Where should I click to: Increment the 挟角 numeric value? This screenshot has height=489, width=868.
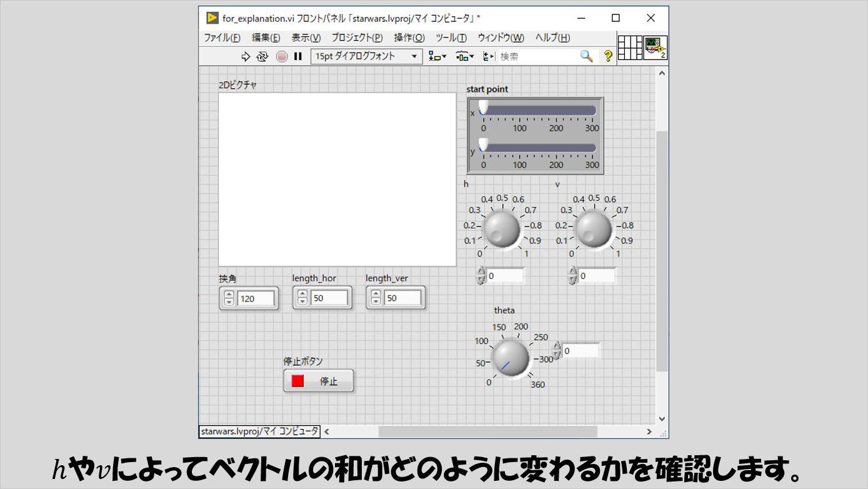click(x=229, y=295)
